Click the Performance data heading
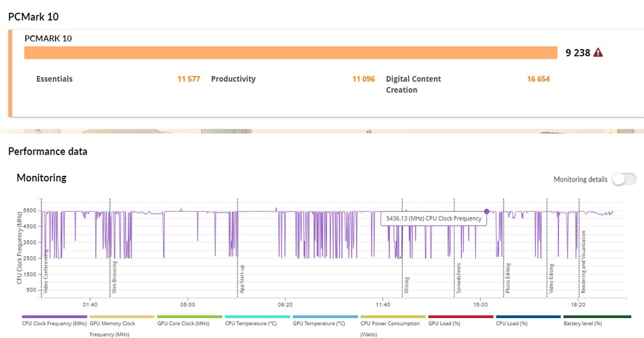 pos(48,151)
